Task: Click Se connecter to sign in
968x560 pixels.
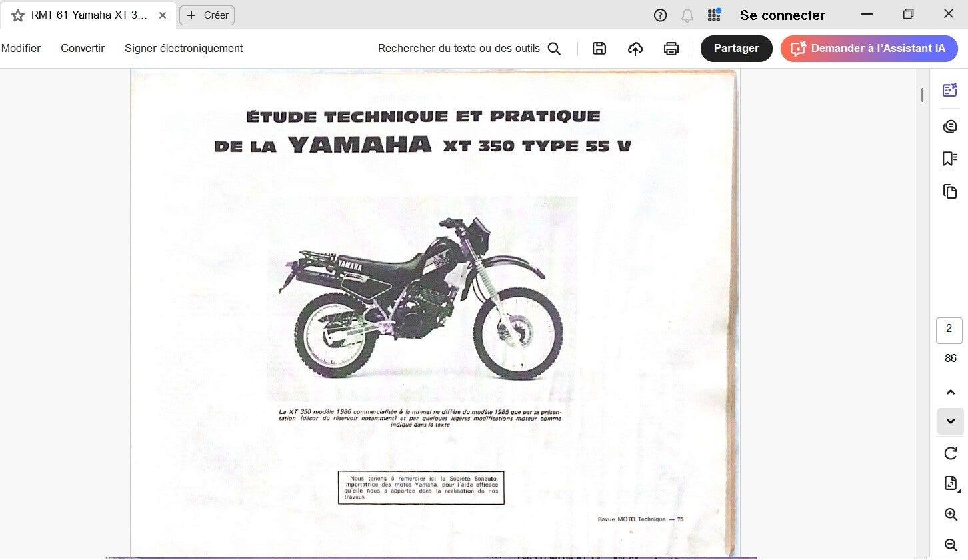Action: [x=782, y=15]
